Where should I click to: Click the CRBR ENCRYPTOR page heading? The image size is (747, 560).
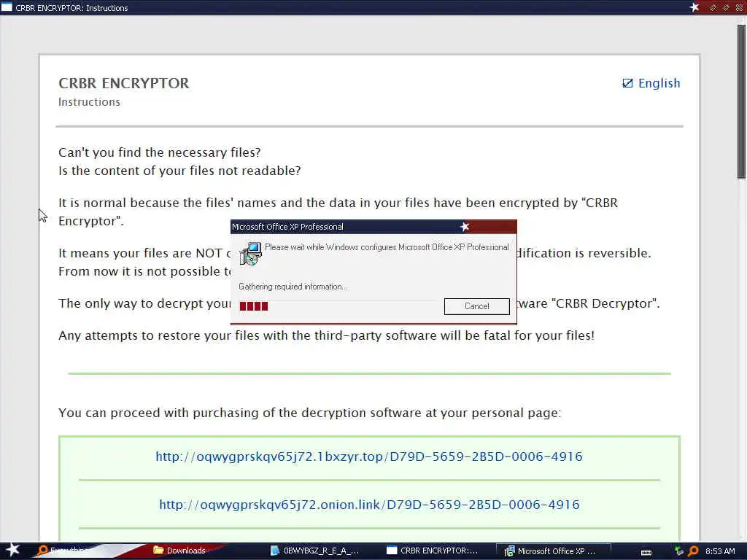124,83
